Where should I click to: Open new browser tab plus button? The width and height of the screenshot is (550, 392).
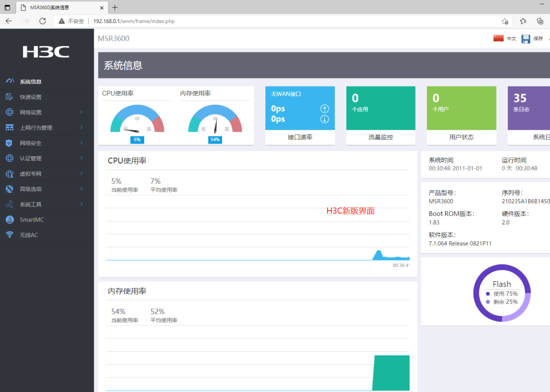[x=115, y=7]
